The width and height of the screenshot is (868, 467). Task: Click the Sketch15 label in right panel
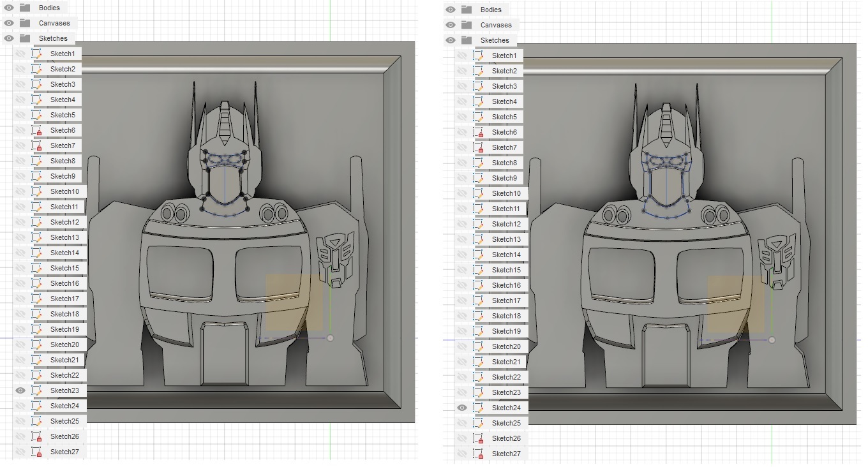(506, 270)
